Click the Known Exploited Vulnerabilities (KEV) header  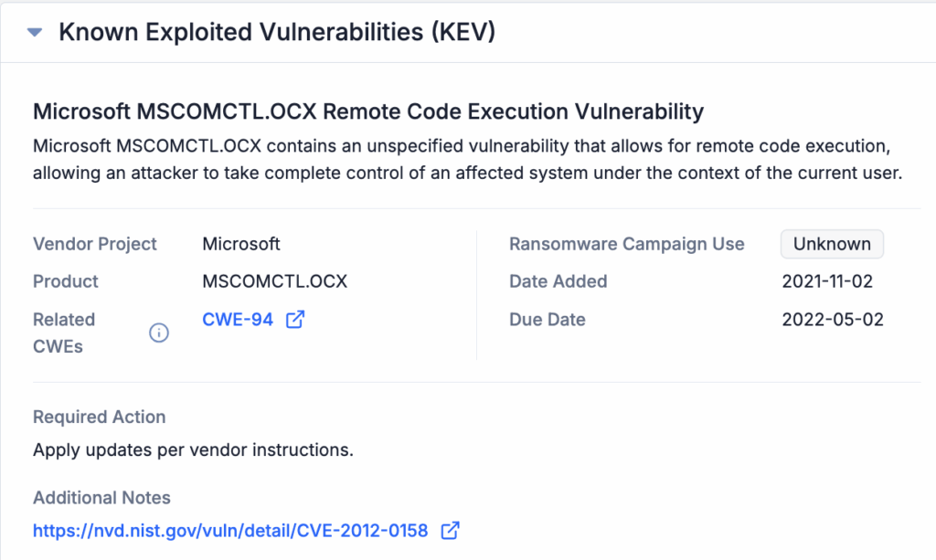point(276,33)
